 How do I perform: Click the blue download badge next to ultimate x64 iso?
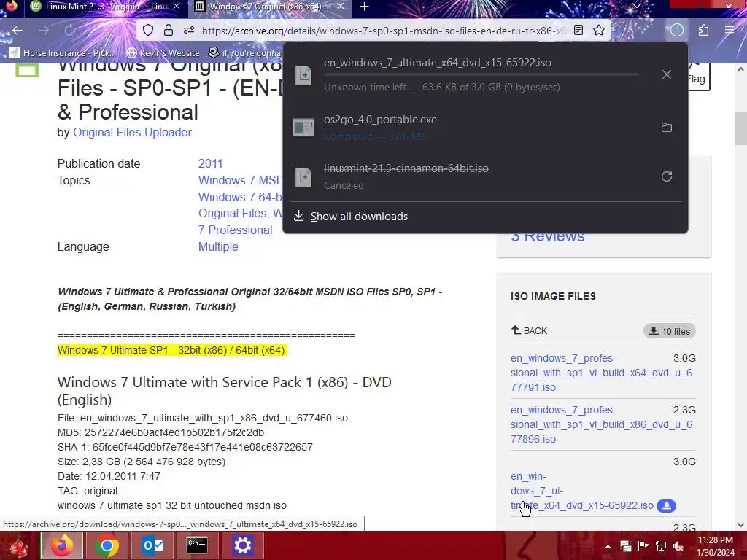666,506
